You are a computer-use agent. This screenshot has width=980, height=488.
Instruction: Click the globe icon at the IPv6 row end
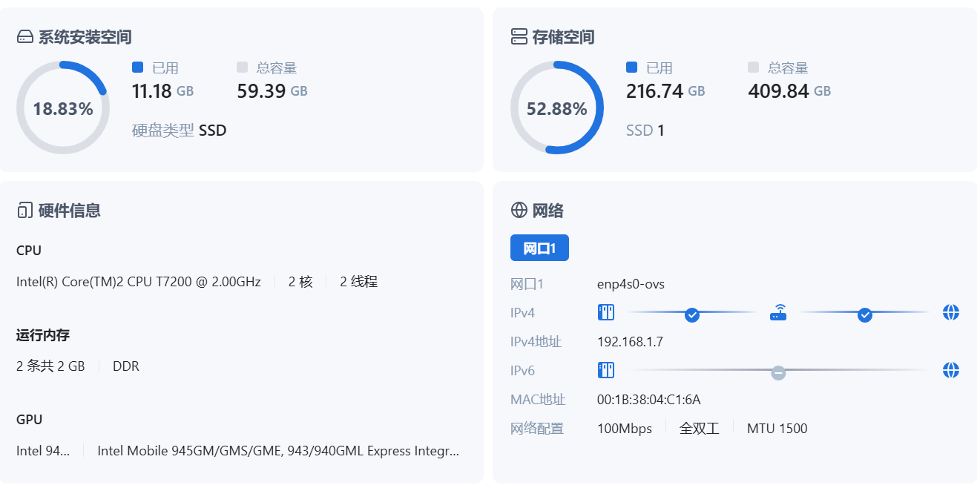(952, 370)
